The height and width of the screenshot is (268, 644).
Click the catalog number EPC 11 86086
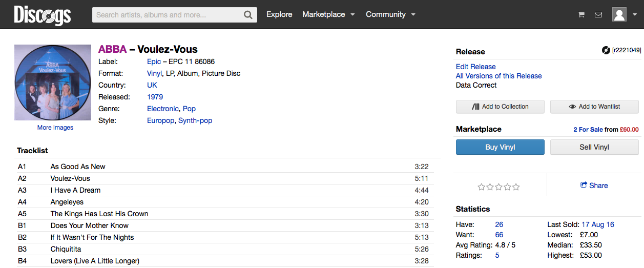coord(192,61)
